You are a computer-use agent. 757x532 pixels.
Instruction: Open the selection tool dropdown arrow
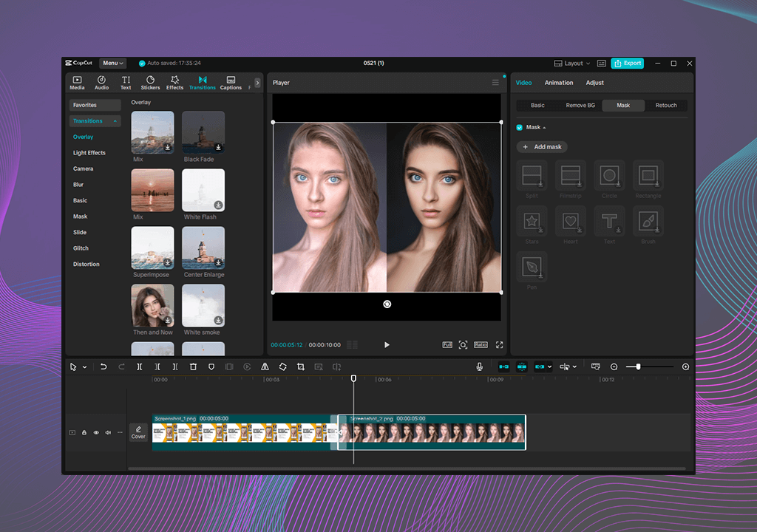84,367
